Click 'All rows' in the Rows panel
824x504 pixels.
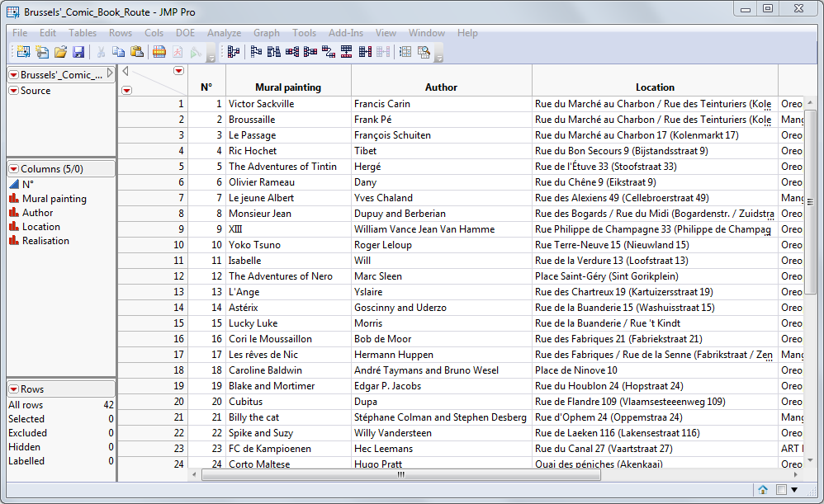tap(26, 405)
